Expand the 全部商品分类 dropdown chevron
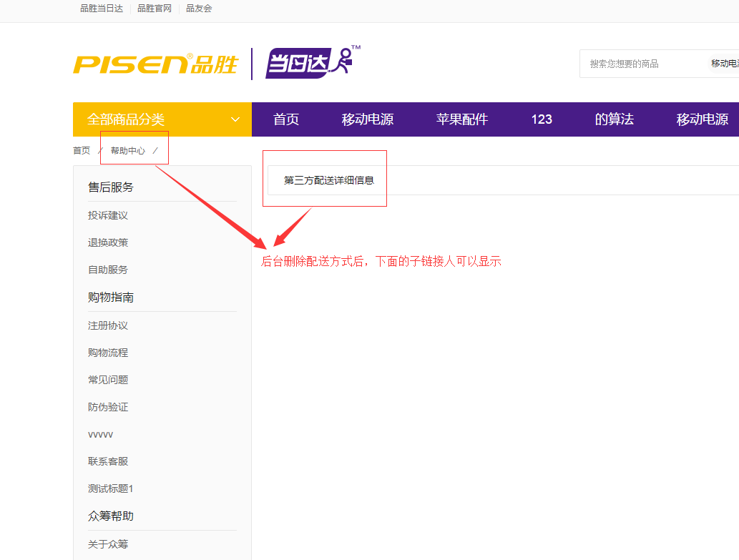The width and height of the screenshot is (739, 560). click(x=235, y=119)
